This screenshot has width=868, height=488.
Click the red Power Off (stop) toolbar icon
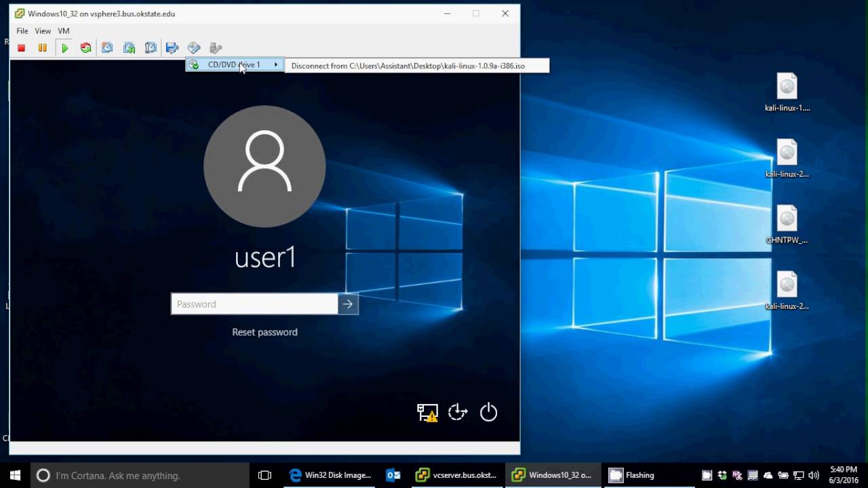click(21, 48)
